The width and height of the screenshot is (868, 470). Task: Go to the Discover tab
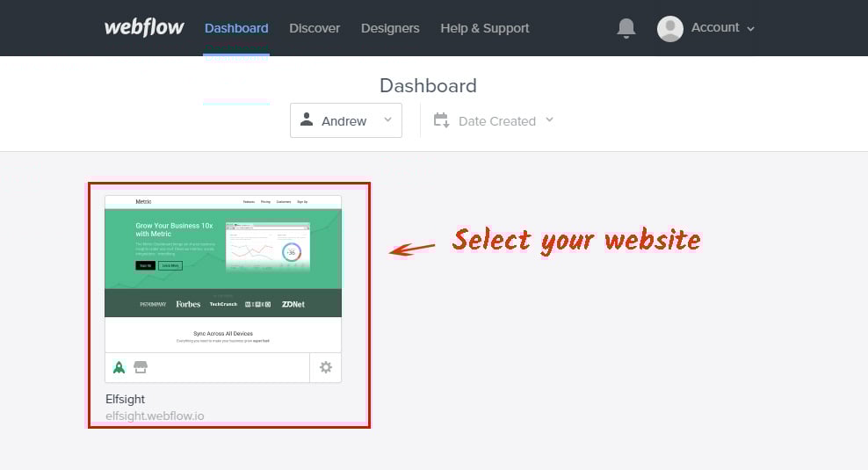[x=315, y=28]
